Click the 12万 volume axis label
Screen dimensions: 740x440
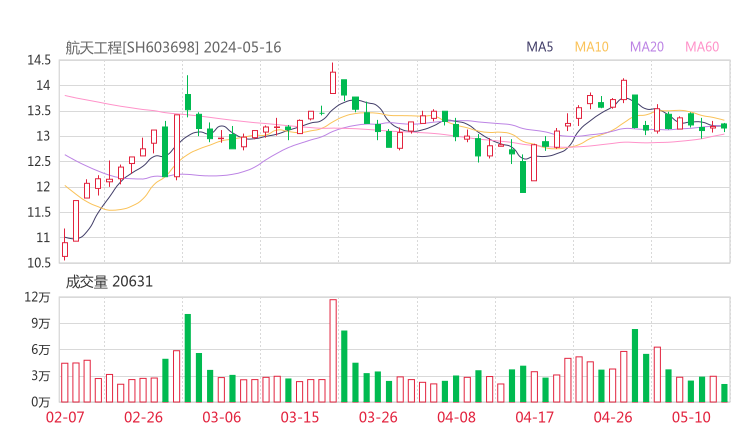coord(37,297)
